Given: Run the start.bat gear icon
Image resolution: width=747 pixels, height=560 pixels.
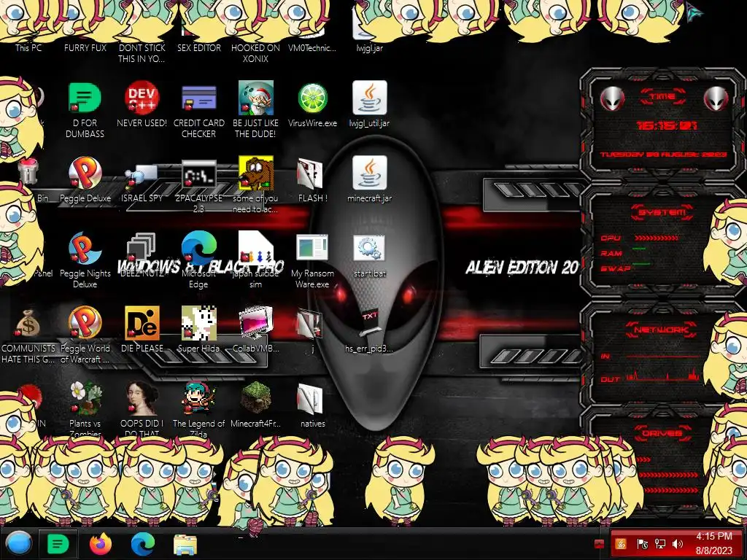Looking at the screenshot, I should [x=369, y=249].
